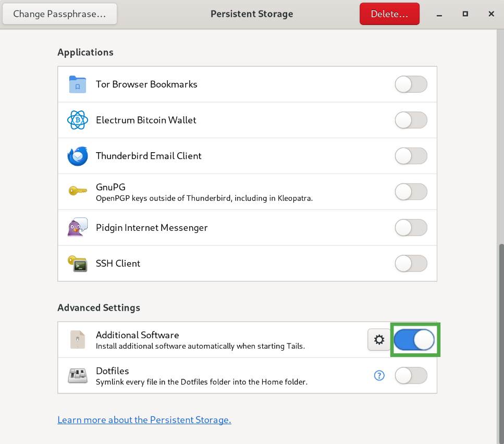The height and width of the screenshot is (444, 504).
Task: Open the Dotfiles help question mark
Action: (x=379, y=375)
